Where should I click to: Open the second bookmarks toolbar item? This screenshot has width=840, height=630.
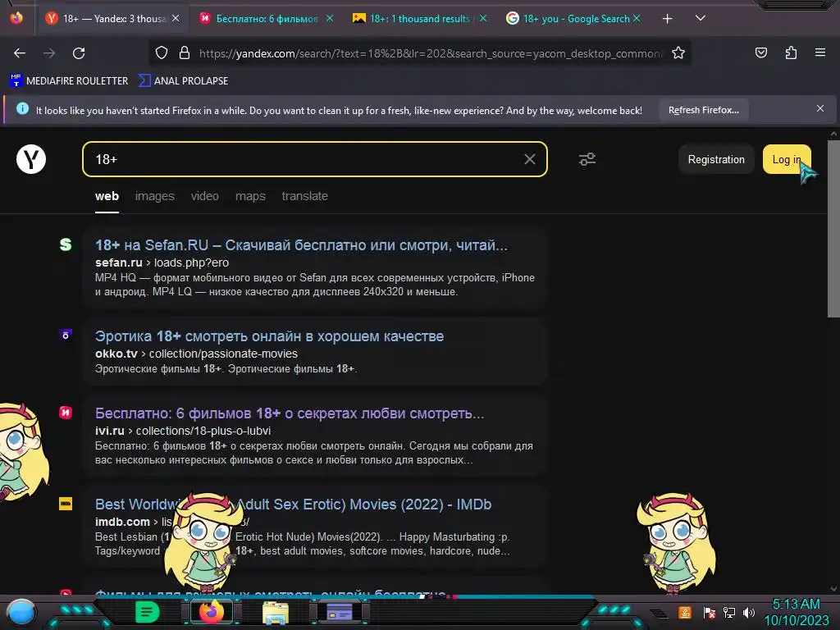(x=183, y=81)
